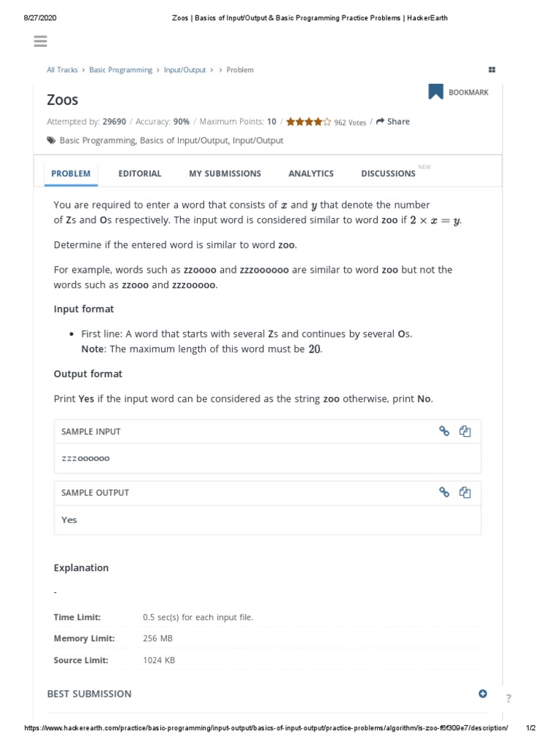Click the Share arrow icon
This screenshot has width=560, height=747.
tap(380, 122)
